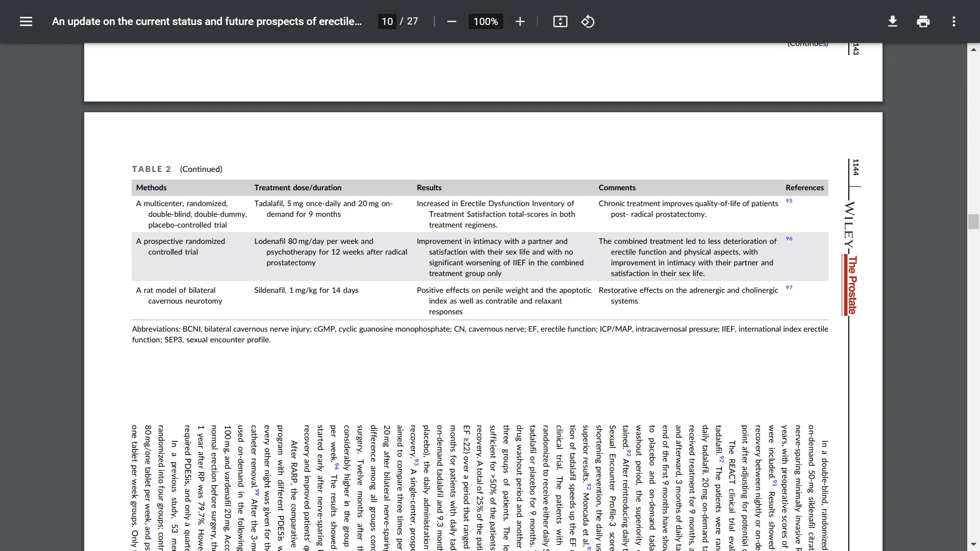Screen dimensions: 980x551
Task: Print the document
Action: (923, 21)
